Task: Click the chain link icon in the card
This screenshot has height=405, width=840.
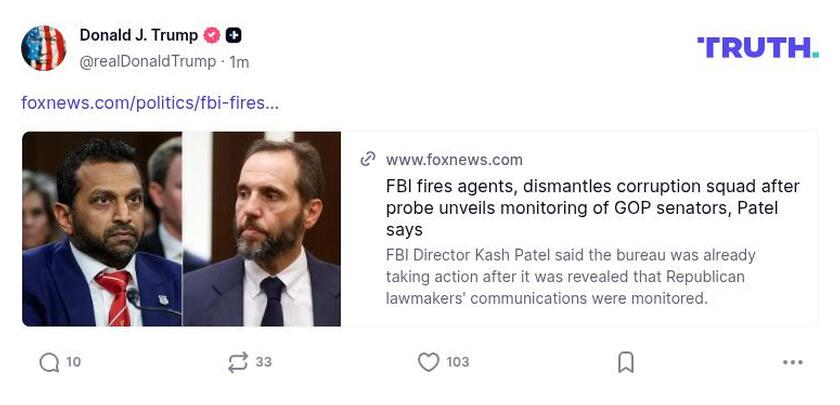Action: [x=368, y=159]
